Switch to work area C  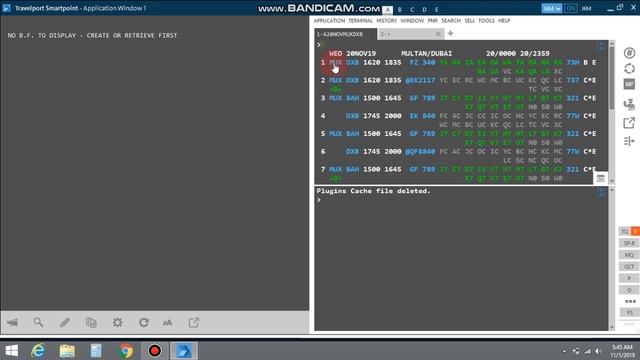point(412,10)
